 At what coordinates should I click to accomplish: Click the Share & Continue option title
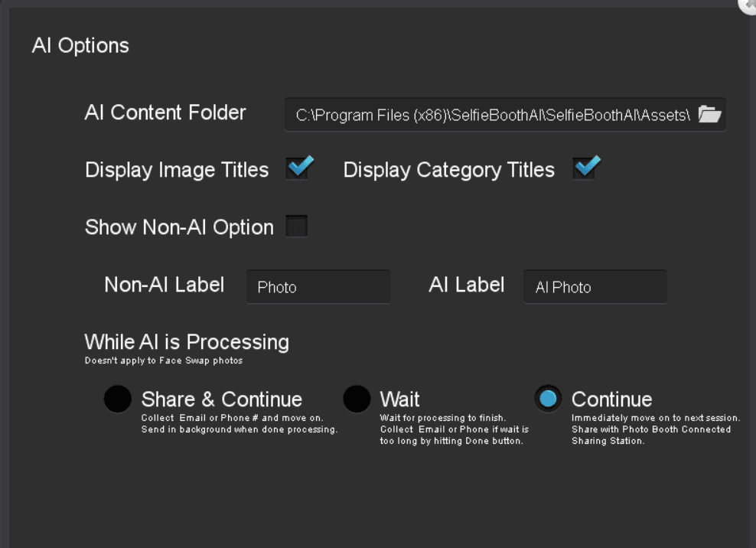pos(222,400)
